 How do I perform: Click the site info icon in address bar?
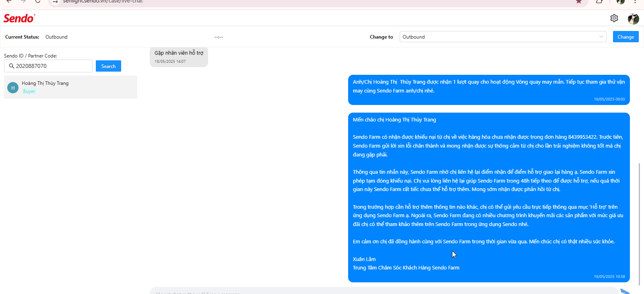[56, 2]
